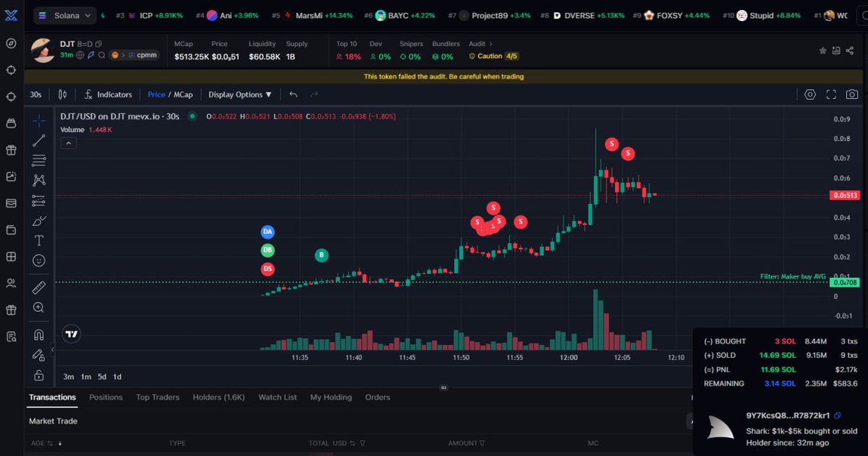Screen dimensions: 868x456
Task: Select the zoom in tool
Action: pos(39,308)
